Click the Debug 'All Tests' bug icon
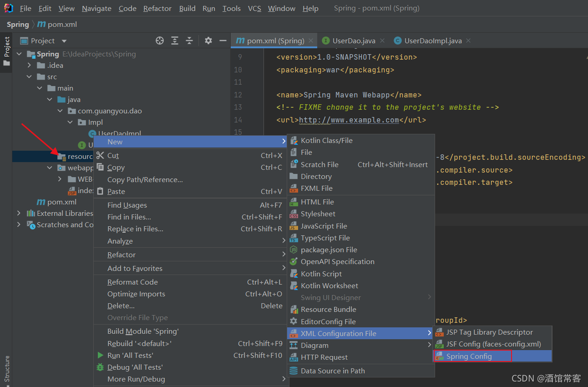Screen dimensions: 588x387 pyautogui.click(x=100, y=367)
